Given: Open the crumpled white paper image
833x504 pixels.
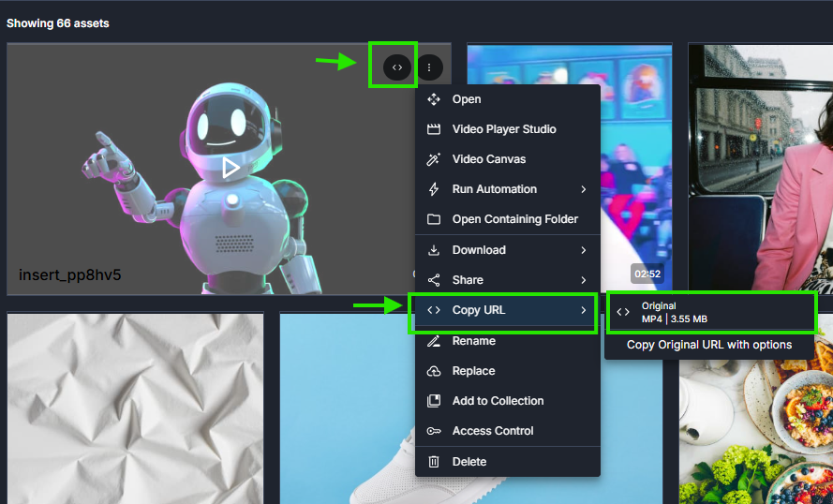Looking at the screenshot, I should tap(136, 409).
